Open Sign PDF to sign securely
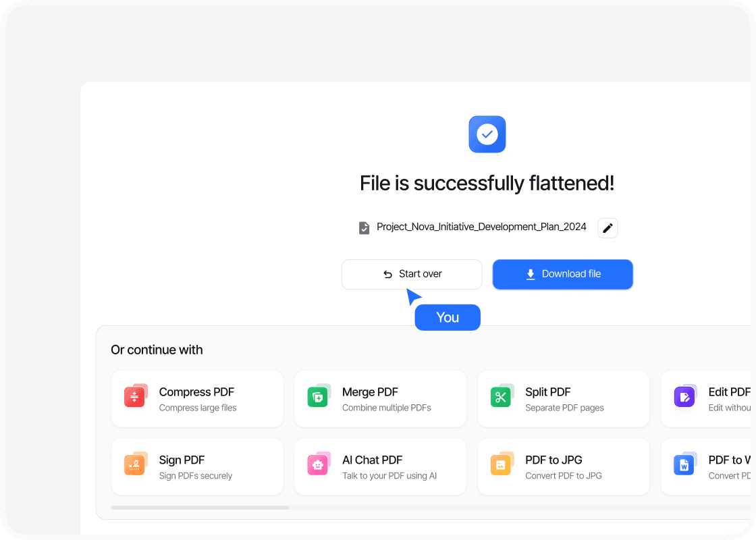Viewport: 756px width, 540px height. (x=197, y=467)
